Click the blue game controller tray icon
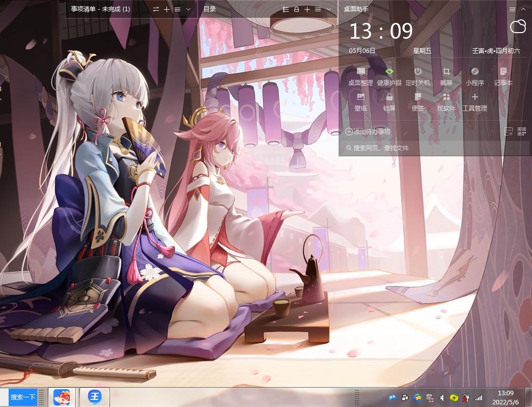The image size is (532, 407). tap(393, 397)
